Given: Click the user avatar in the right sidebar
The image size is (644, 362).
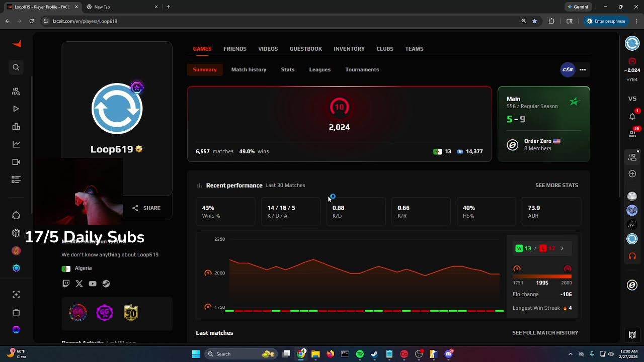Looking at the screenshot, I should tap(632, 43).
